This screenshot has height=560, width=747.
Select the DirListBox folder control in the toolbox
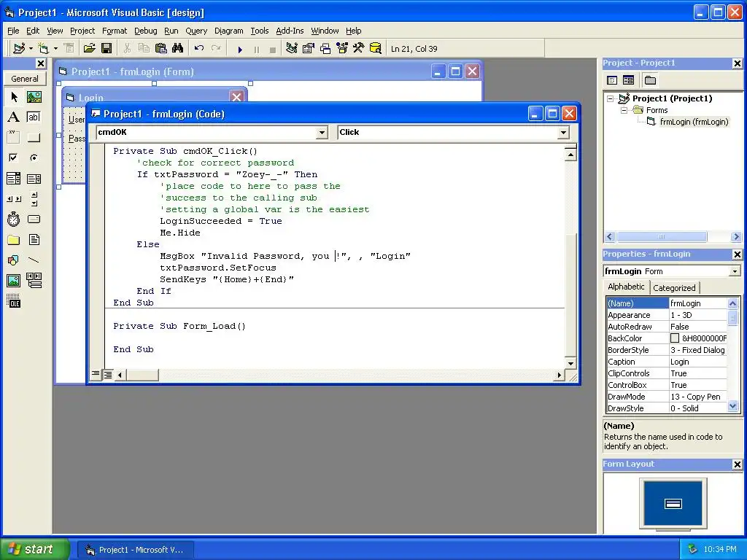14,239
